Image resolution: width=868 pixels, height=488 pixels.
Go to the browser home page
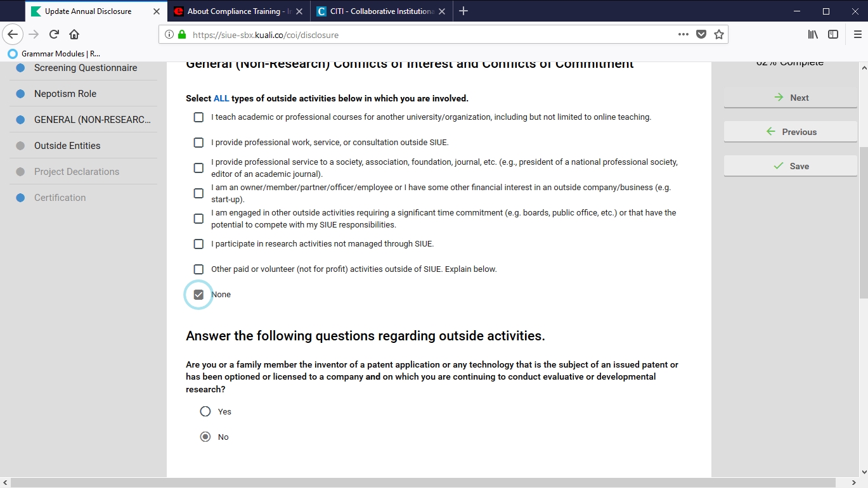(x=74, y=35)
